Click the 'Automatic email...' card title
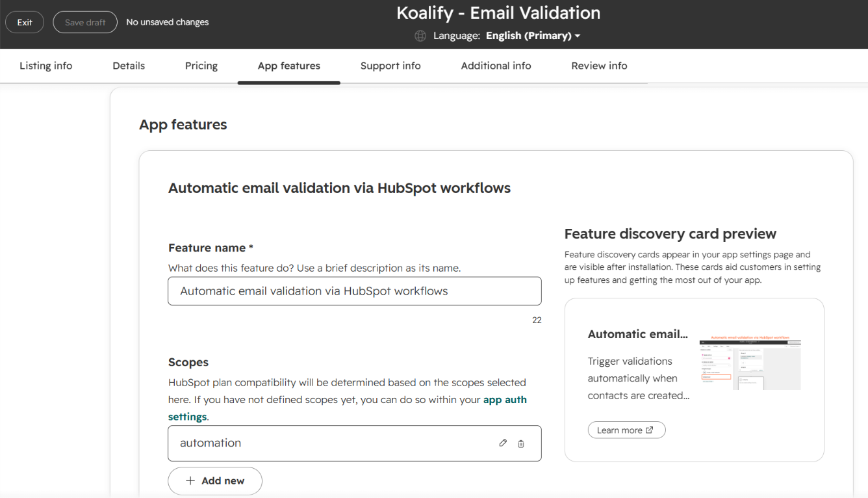The image size is (868, 498). (x=638, y=334)
